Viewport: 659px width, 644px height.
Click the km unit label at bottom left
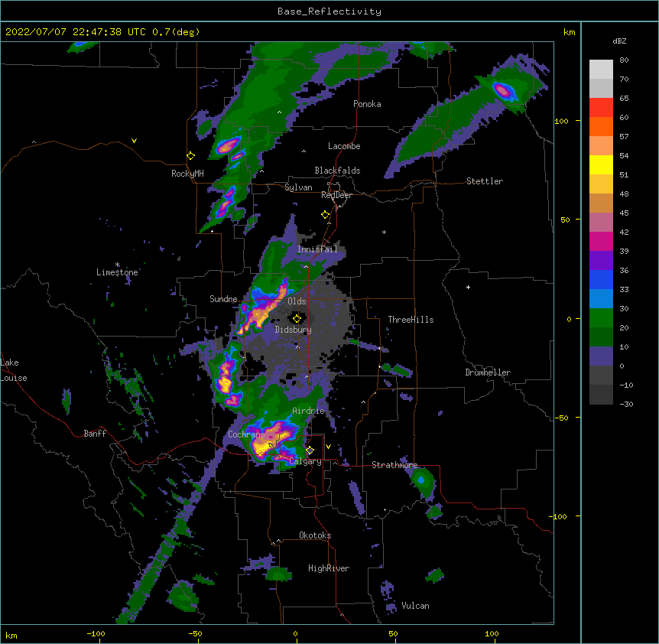[11, 635]
